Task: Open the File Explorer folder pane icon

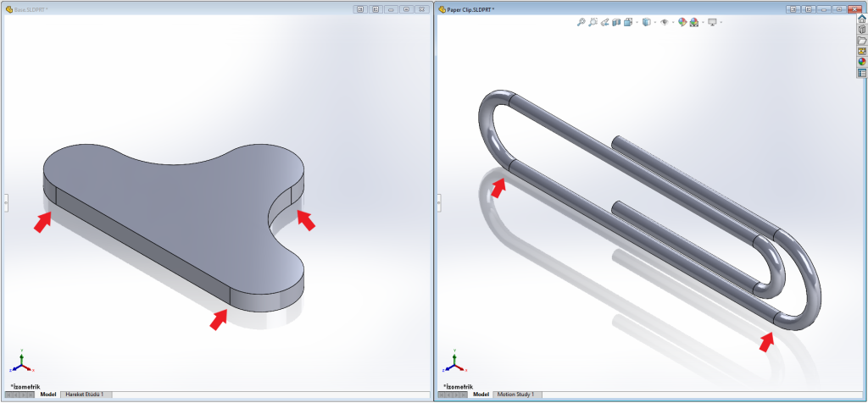Action: coord(862,41)
